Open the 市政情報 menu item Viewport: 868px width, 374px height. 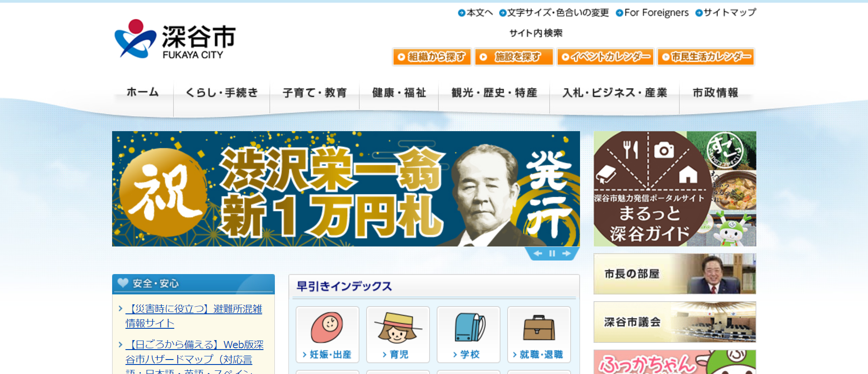716,93
